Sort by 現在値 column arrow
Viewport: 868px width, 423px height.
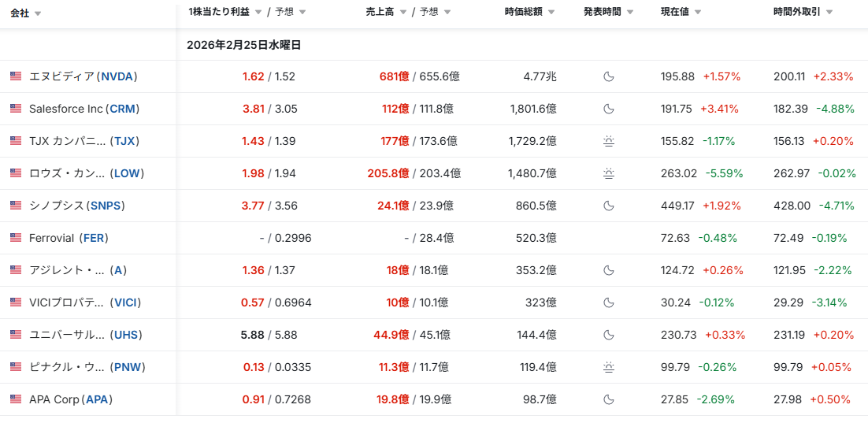698,12
